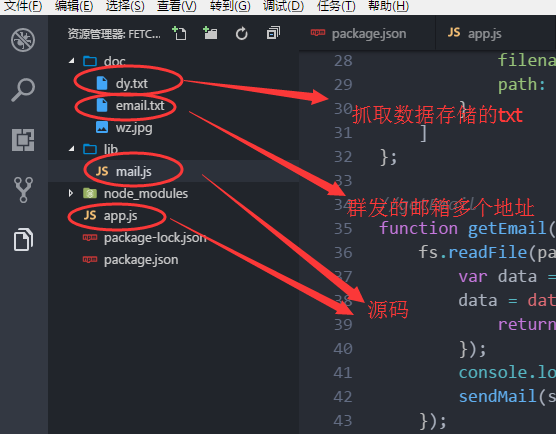
Task: Open the Source Control git icon
Action: [23, 190]
